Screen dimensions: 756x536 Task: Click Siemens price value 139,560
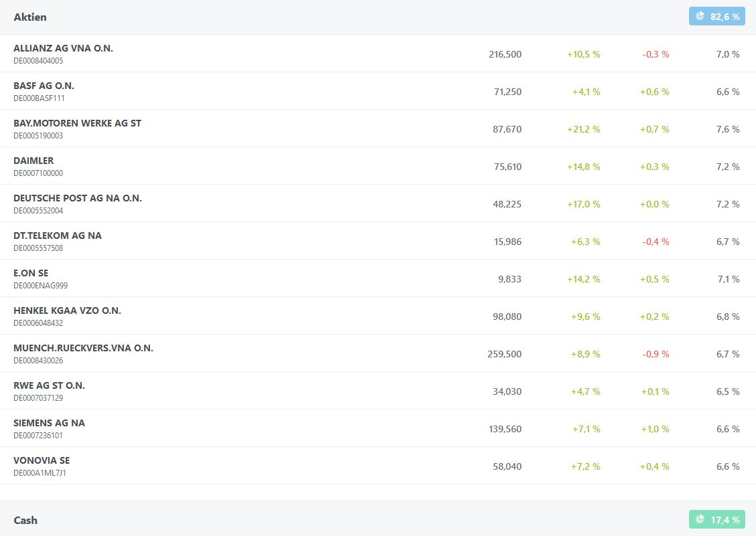point(505,429)
